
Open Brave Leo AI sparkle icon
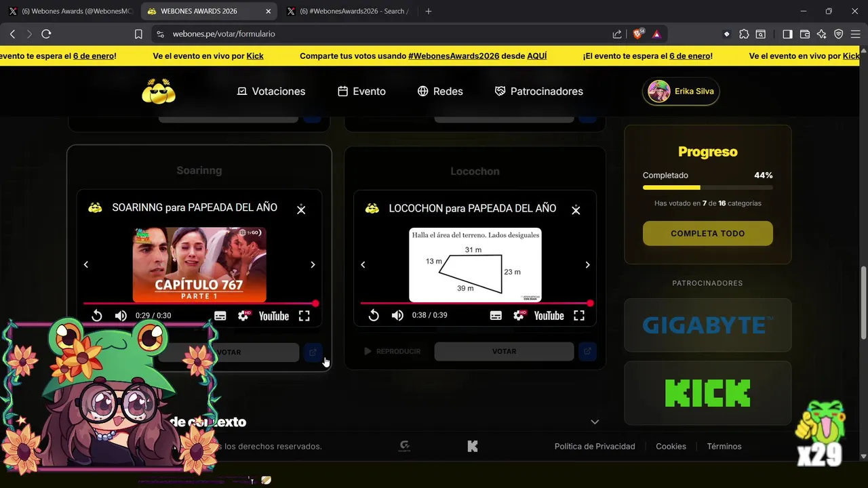(x=822, y=34)
